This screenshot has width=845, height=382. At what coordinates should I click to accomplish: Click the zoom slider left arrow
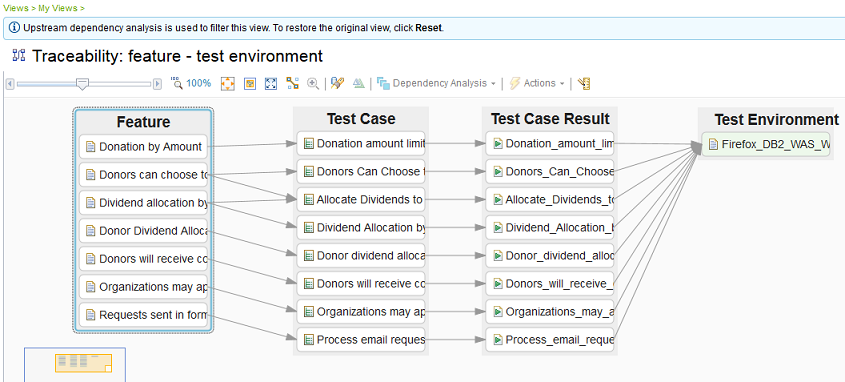pyautogui.click(x=10, y=84)
